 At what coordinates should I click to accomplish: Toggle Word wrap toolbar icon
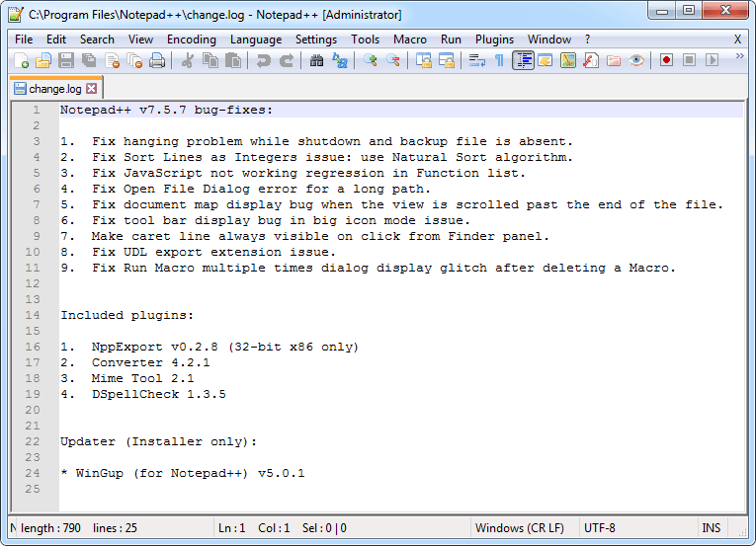pyautogui.click(x=477, y=60)
